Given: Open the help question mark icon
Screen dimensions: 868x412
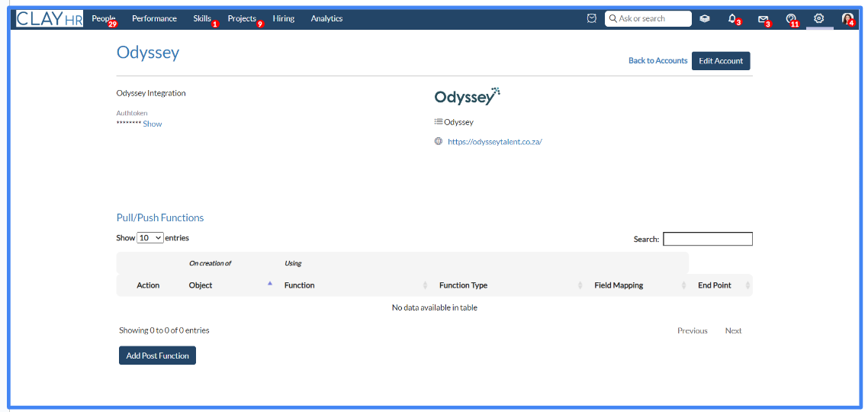Looking at the screenshot, I should coord(790,18).
